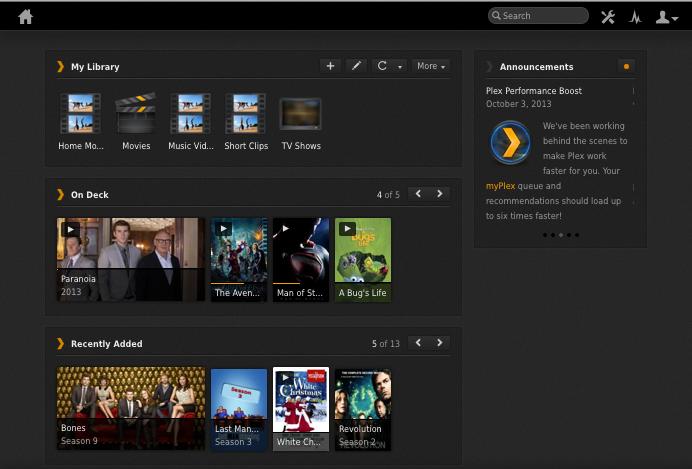This screenshot has height=469, width=692.
Task: Follow the myPlex link in announcement
Action: [500, 186]
